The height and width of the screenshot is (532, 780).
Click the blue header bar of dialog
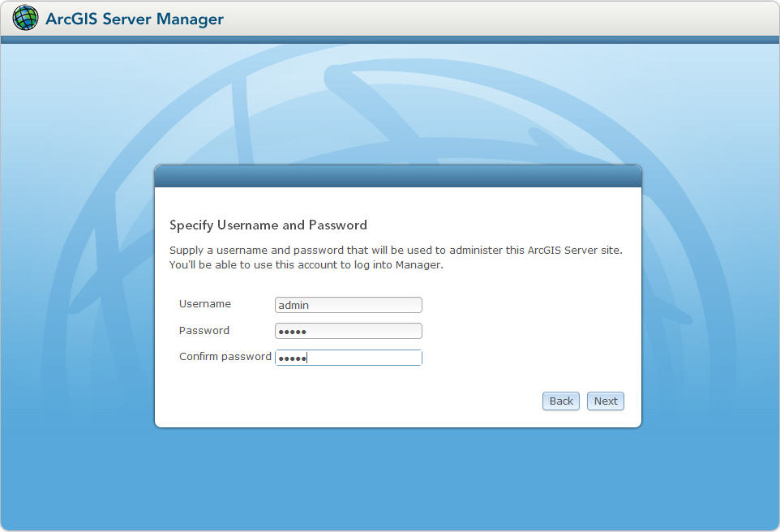(x=397, y=175)
